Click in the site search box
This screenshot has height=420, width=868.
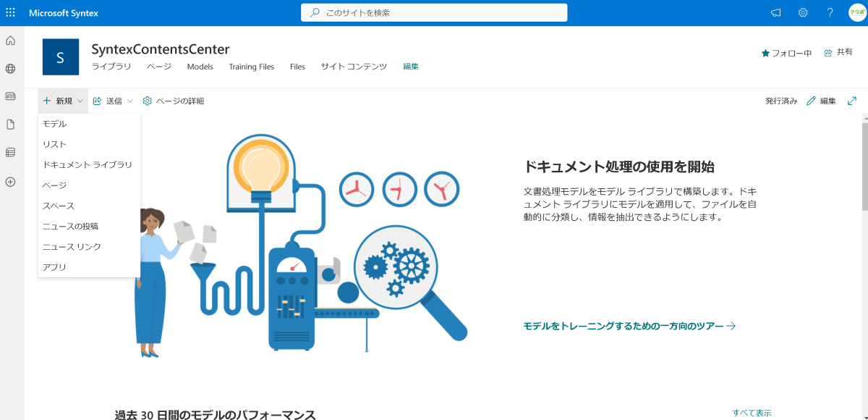[x=434, y=13]
